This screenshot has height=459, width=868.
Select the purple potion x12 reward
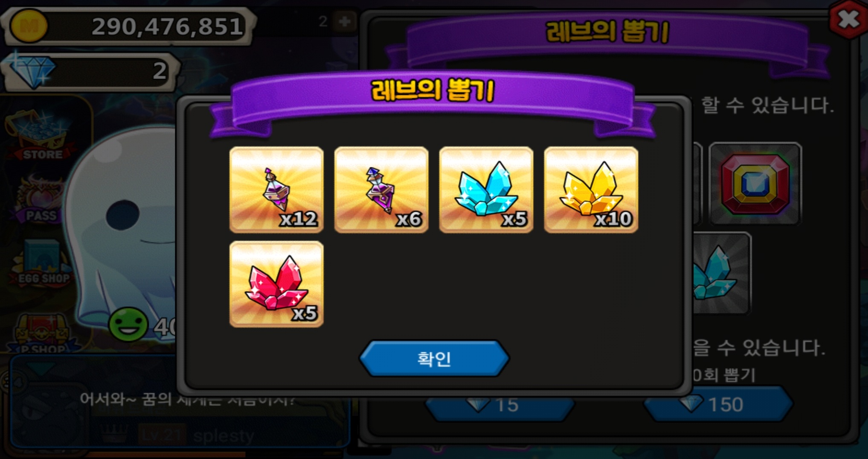coord(276,190)
